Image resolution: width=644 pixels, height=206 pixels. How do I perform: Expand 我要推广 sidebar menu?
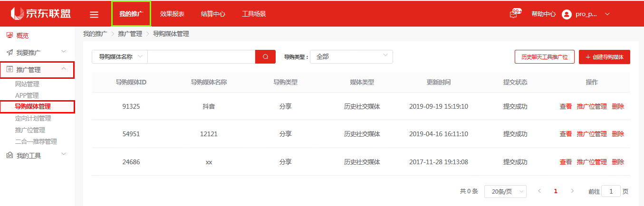coord(64,52)
